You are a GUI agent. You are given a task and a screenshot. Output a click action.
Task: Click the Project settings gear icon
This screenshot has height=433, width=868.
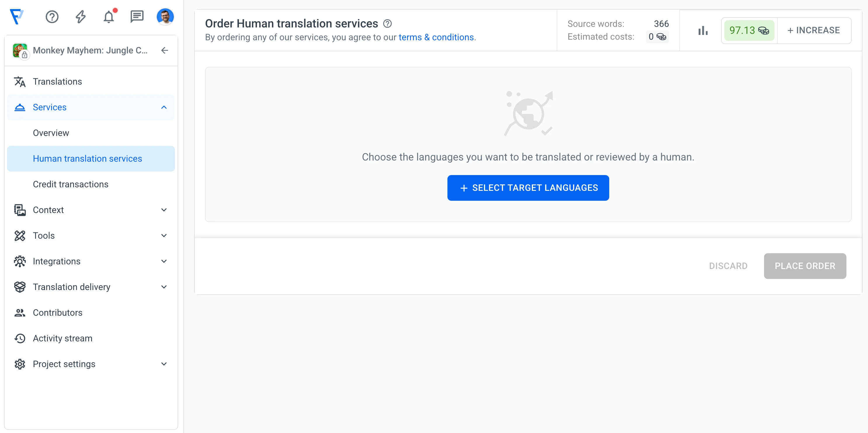coord(20,364)
